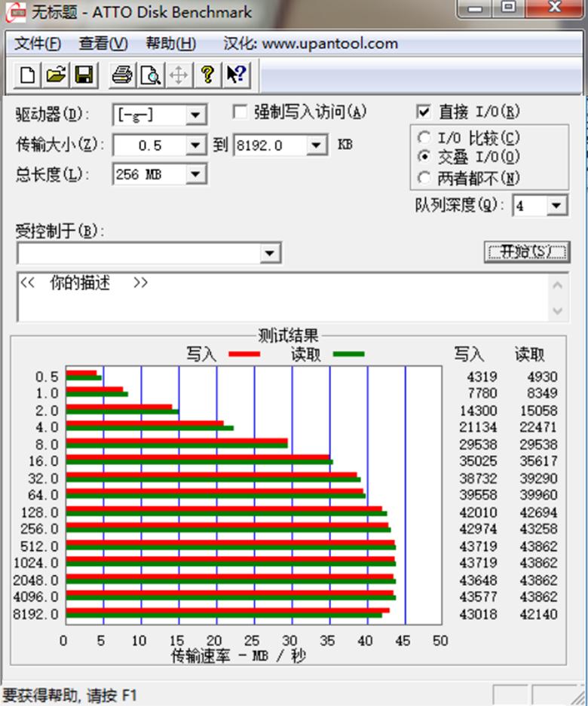This screenshot has height=706, width=588.
Task: Select the I/O 比较(C) radio option
Action: (x=424, y=138)
